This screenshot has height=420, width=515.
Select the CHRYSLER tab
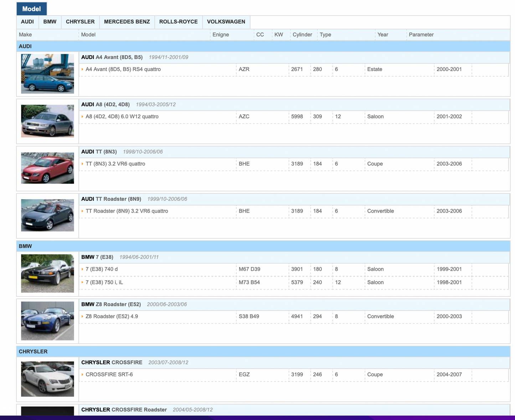[x=80, y=22]
